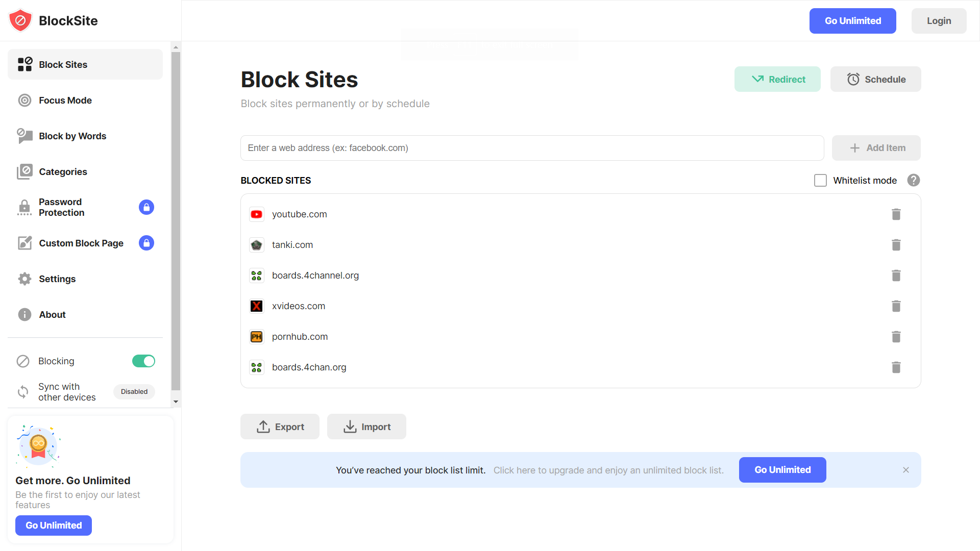Turn off the Blocking toggle switch

coord(143,361)
